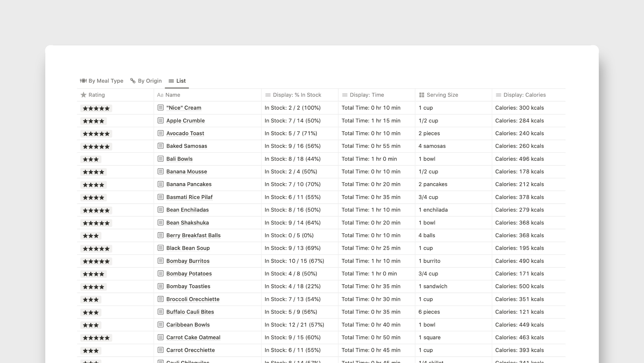Click the lines icon beside Display: Time
The image size is (644, 363).
345,95
